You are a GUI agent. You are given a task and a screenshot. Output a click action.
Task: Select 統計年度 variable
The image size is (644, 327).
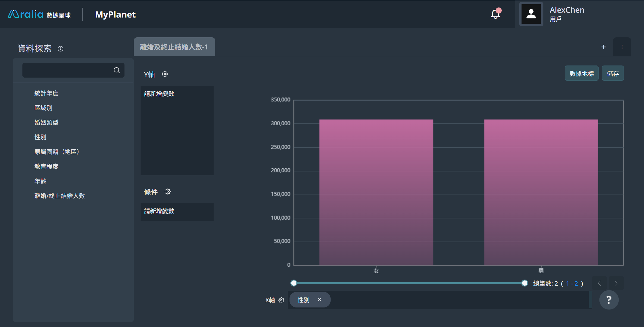pos(46,93)
